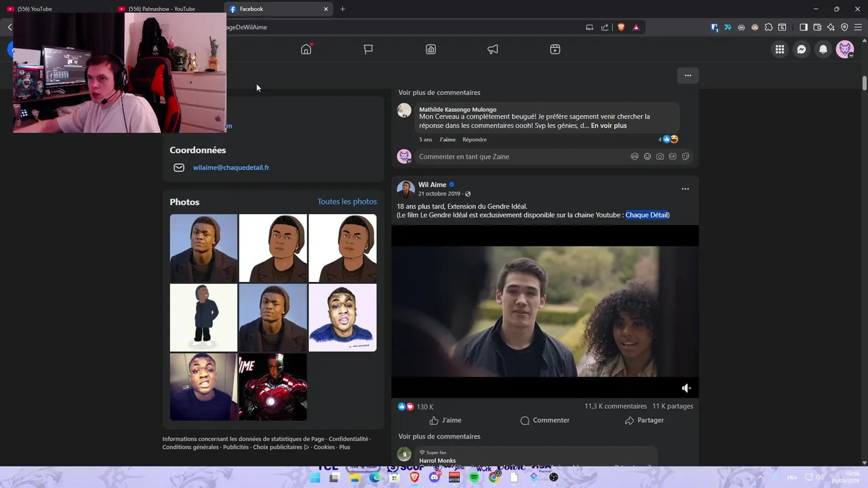The width and height of the screenshot is (868, 488).
Task: Open the Confidentialité footer link
Action: [x=349, y=439]
